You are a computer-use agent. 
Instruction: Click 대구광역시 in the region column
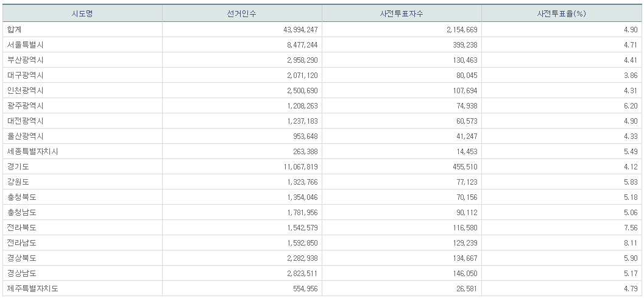pos(25,75)
